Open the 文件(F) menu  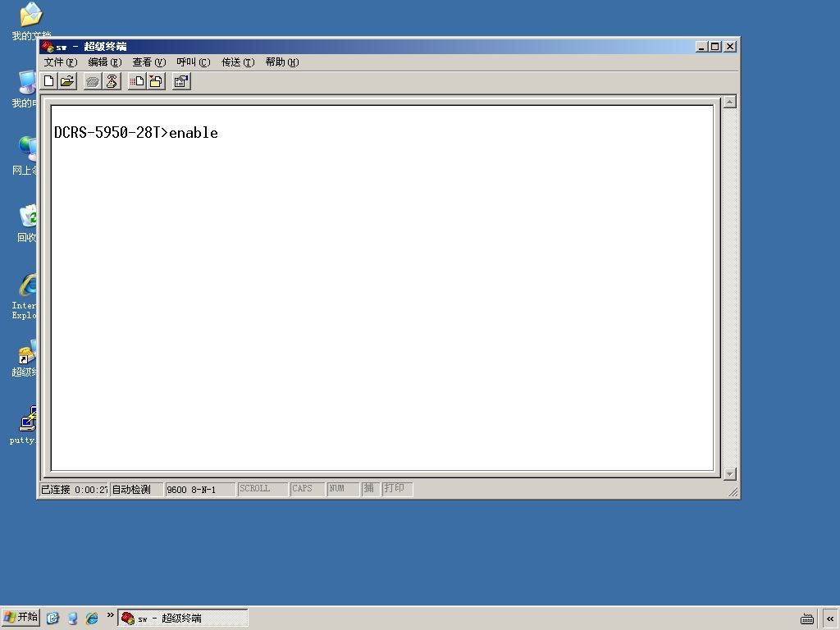[61, 62]
